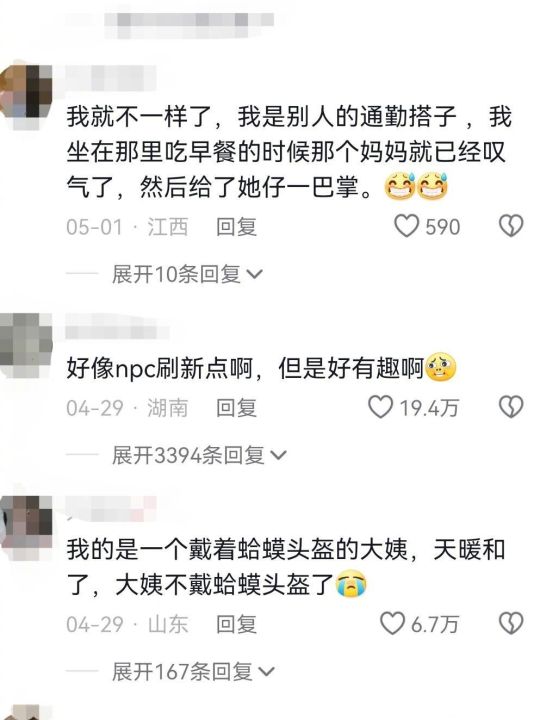Viewport: 540px width, 720px height.
Task: Dislike the 江西 comment via broken heart
Action: [x=511, y=226]
